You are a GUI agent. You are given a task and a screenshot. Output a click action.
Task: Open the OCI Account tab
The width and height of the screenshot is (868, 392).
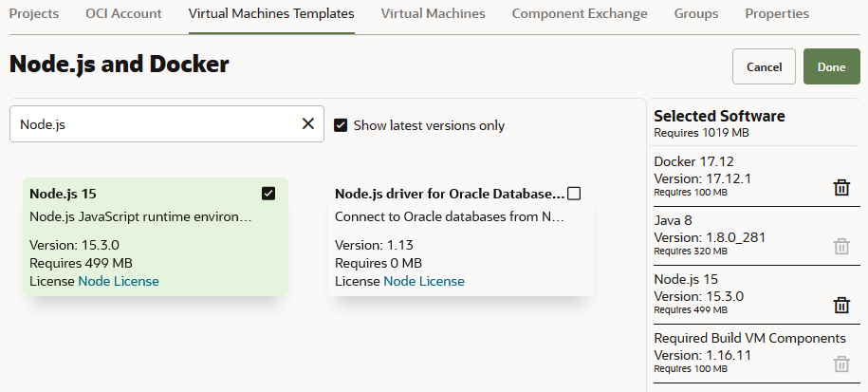[x=123, y=14]
